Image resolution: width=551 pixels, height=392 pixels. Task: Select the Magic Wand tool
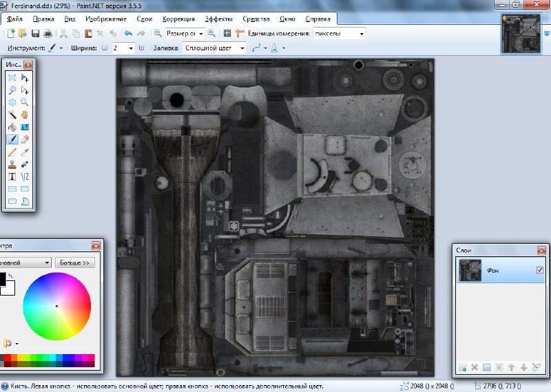point(12,114)
